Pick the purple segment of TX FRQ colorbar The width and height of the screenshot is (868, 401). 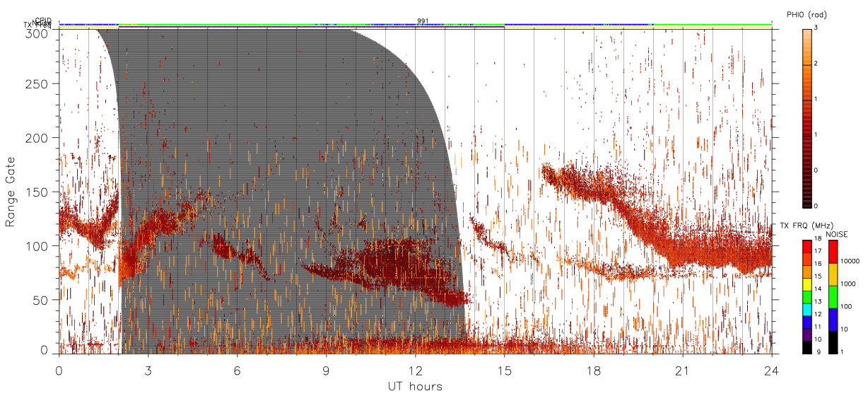[x=807, y=335]
